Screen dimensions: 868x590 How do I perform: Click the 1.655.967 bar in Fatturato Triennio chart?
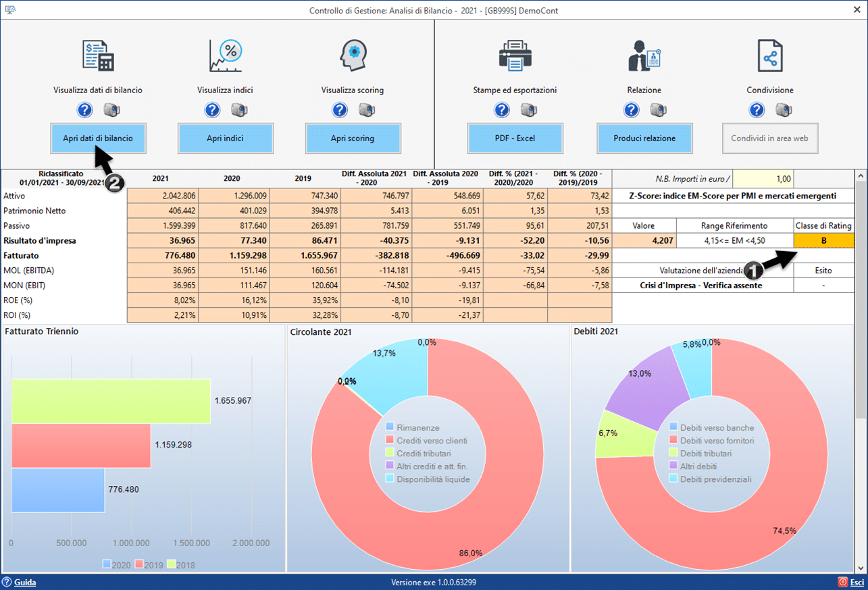point(111,400)
